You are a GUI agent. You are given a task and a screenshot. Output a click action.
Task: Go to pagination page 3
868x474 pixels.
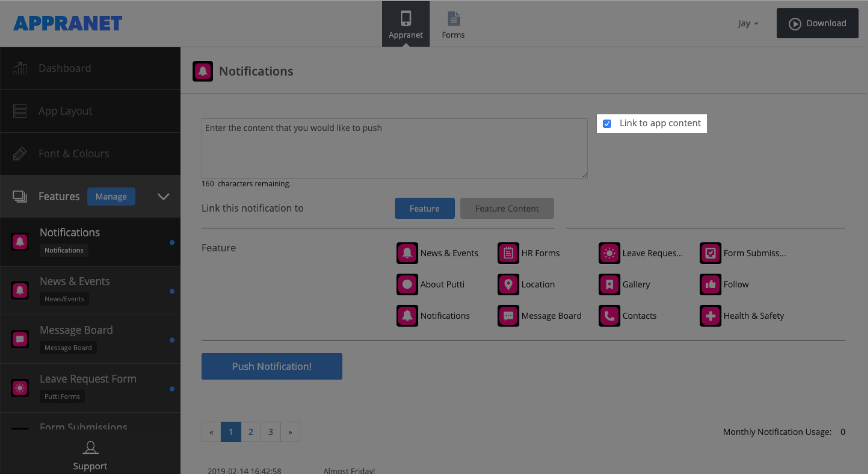point(271,432)
